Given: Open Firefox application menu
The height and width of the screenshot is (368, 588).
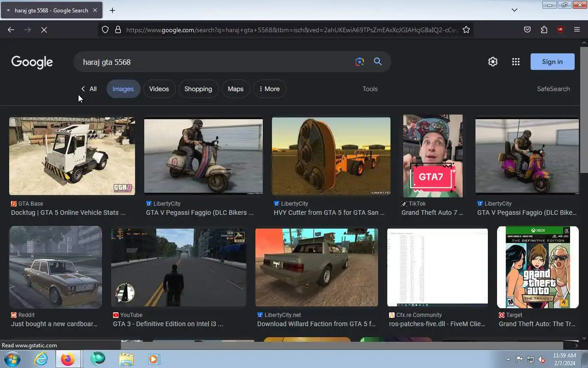Looking at the screenshot, I should click(577, 29).
